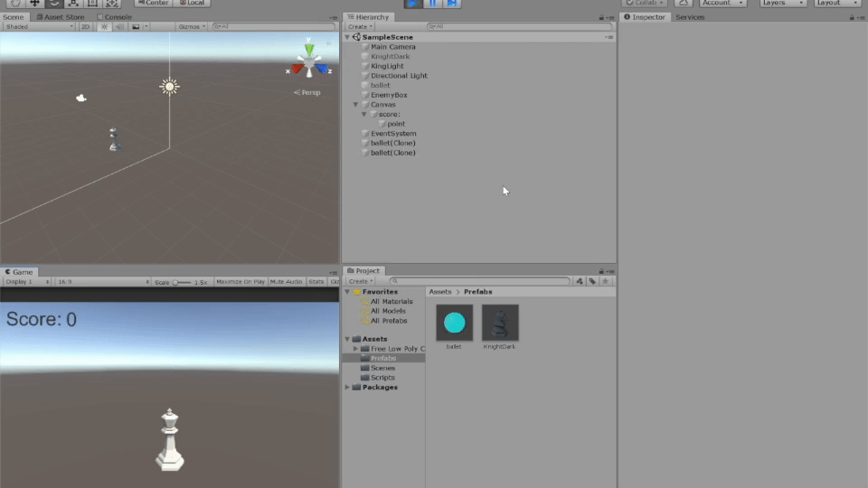Select the Rotate tool in the toolbar
Viewport: 868px width, 488px height.
[53, 3]
